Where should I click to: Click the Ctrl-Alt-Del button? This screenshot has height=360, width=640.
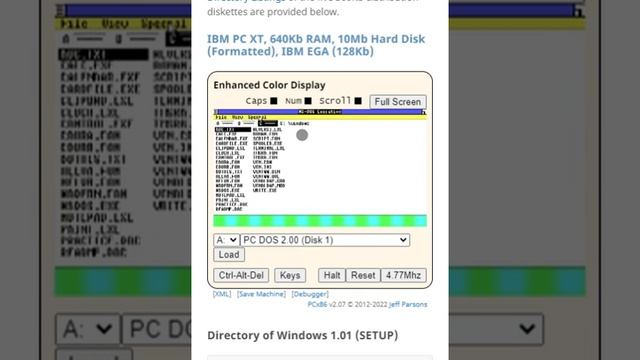[241, 275]
